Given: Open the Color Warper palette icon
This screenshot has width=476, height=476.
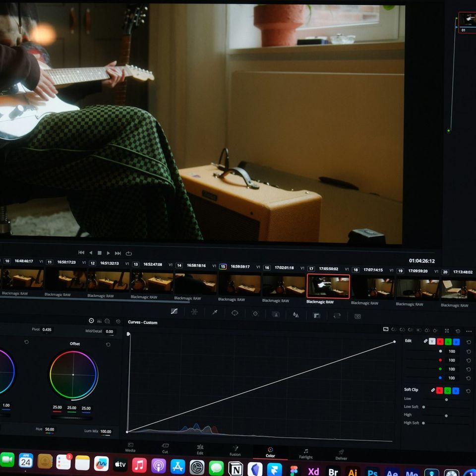Looking at the screenshot, I should click(x=194, y=312).
